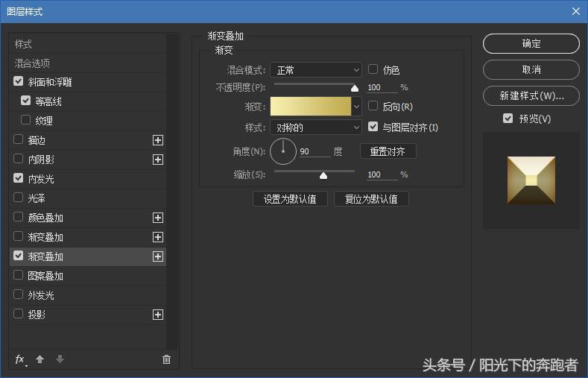Click the 重置对齐 button
Viewport: 588px width, 378px height.
point(388,151)
